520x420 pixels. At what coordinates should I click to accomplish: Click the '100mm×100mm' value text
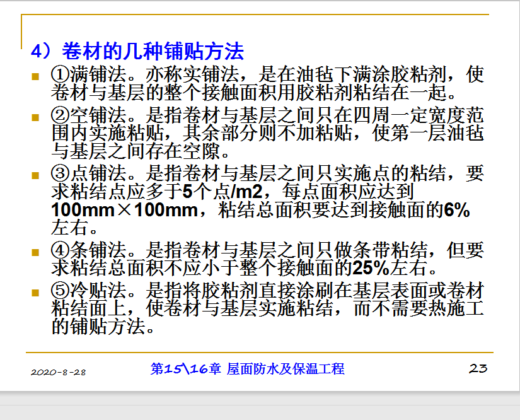125,209
